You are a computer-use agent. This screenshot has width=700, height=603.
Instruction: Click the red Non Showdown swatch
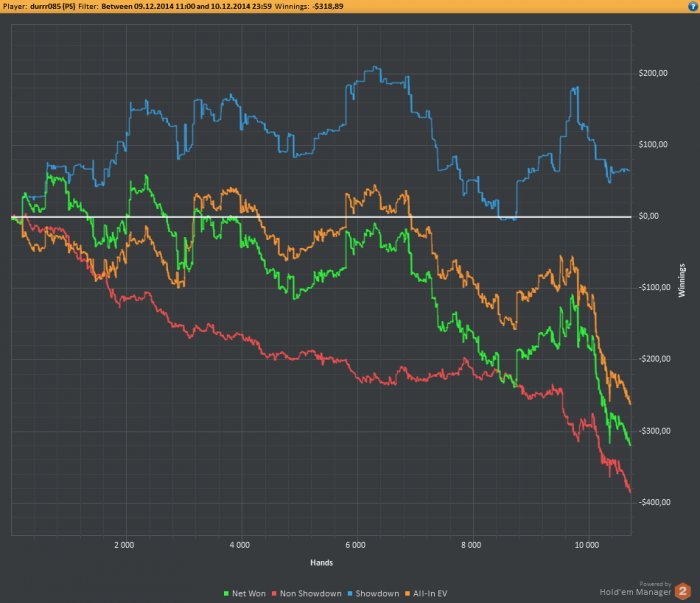click(275, 594)
